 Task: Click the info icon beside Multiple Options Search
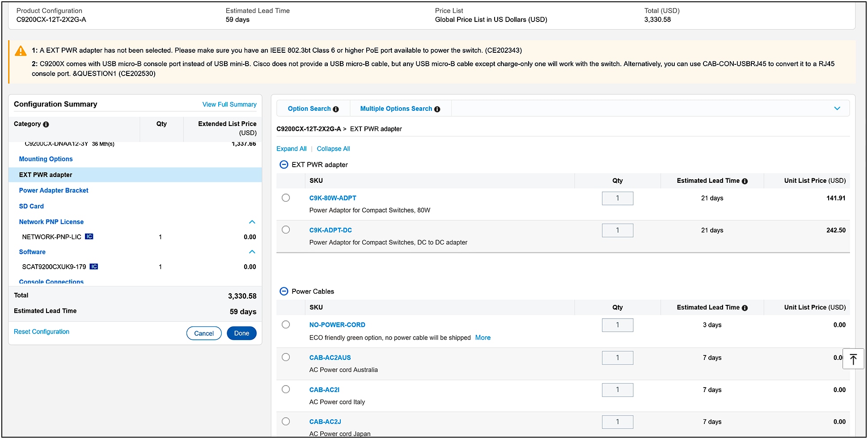click(x=437, y=109)
